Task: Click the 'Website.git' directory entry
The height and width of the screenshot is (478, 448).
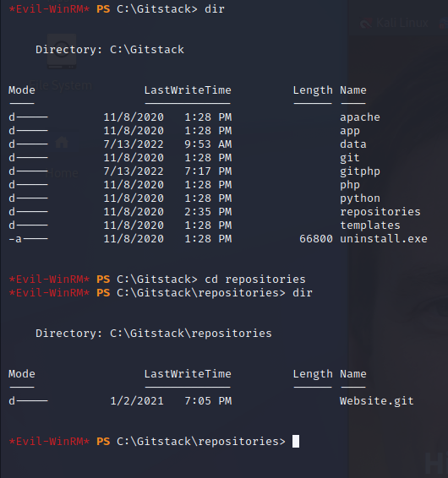Action: pos(377,401)
